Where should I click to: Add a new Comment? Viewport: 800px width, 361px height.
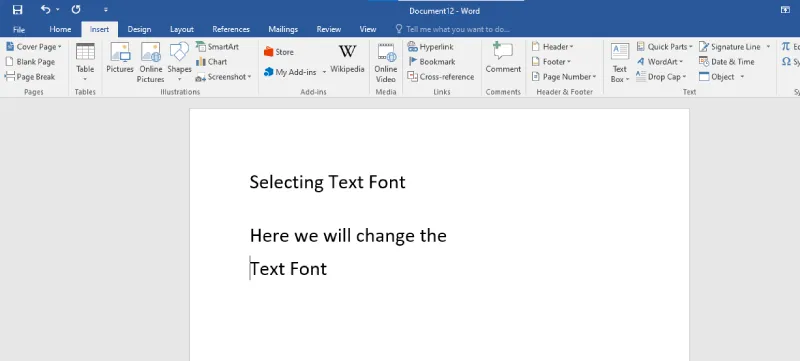503,58
